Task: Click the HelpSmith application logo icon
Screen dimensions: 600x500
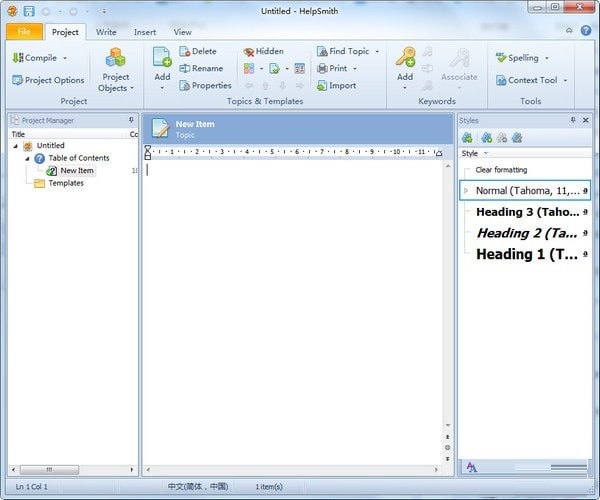Action: point(12,11)
